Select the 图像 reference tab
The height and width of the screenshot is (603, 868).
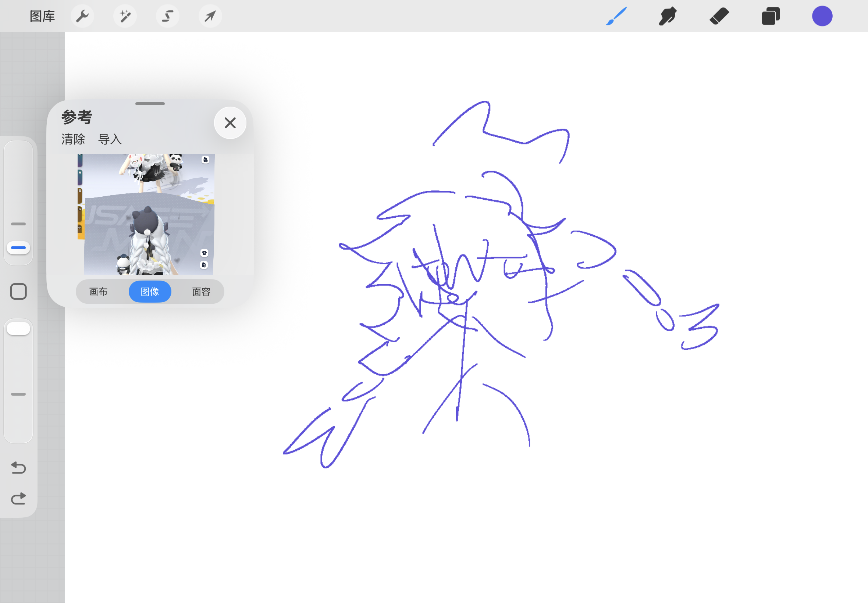[x=150, y=291]
